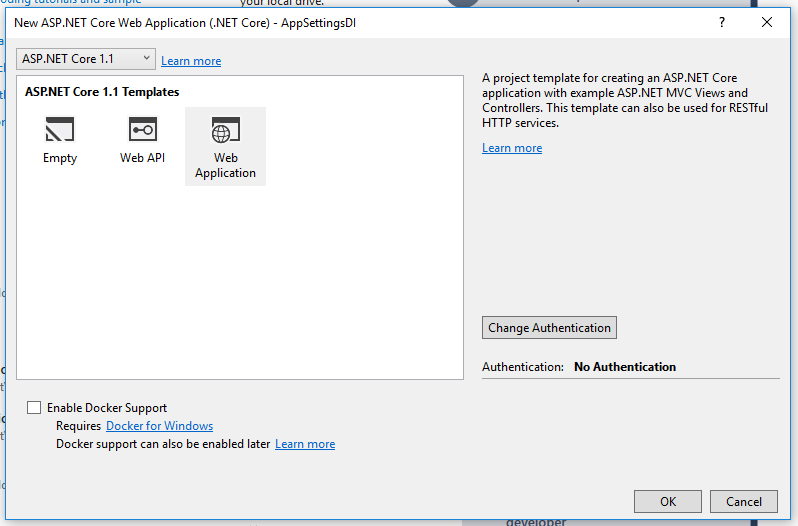This screenshot has height=526, width=798.
Task: Open the help question mark button
Action: coord(722,22)
